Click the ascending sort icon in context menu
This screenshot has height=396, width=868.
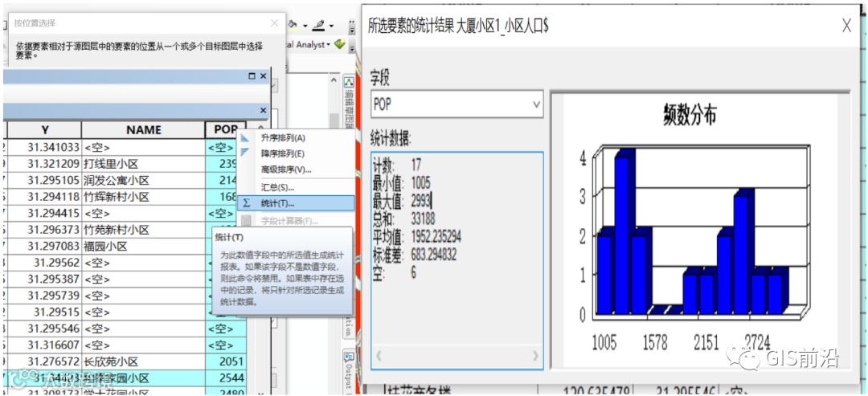245,137
